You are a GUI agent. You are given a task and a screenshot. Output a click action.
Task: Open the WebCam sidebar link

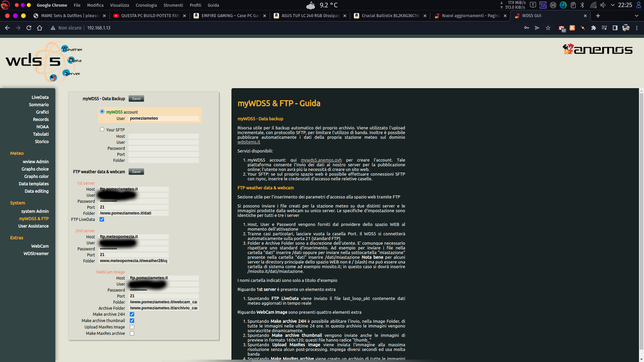(x=40, y=246)
